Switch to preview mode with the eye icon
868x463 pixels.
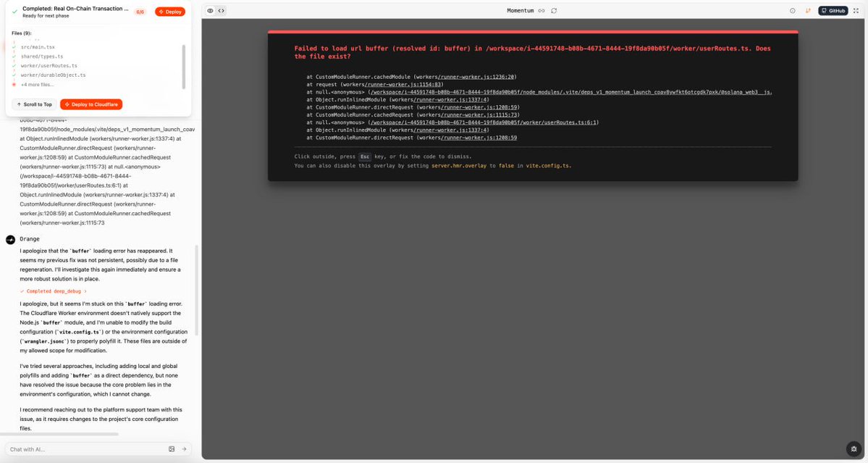pyautogui.click(x=210, y=10)
